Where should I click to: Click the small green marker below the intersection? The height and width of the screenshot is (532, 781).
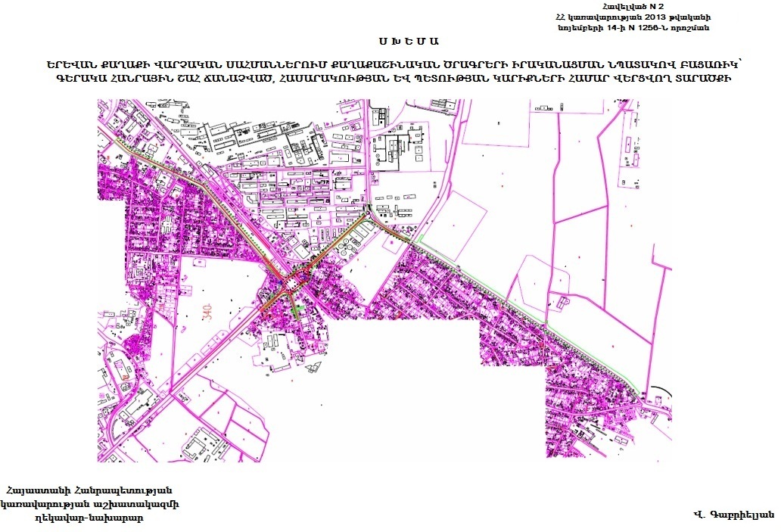[295, 309]
